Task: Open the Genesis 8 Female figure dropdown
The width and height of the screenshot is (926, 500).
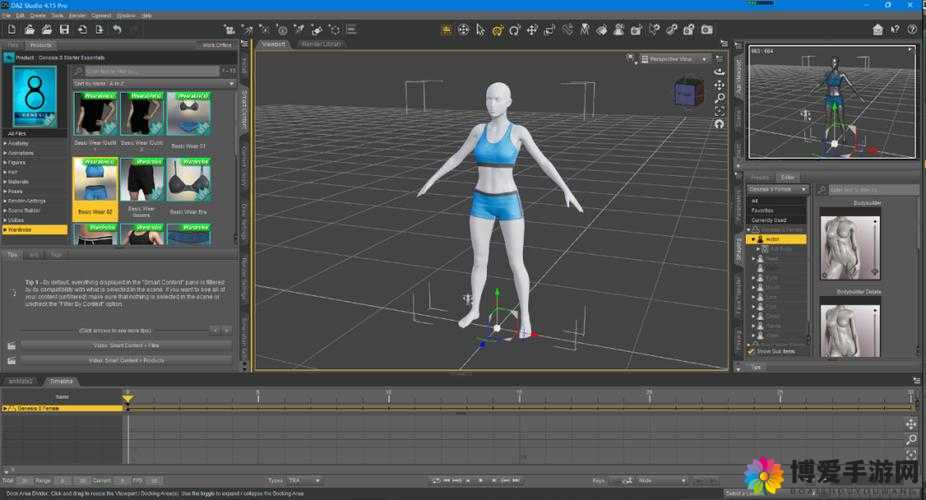Action: point(777,189)
